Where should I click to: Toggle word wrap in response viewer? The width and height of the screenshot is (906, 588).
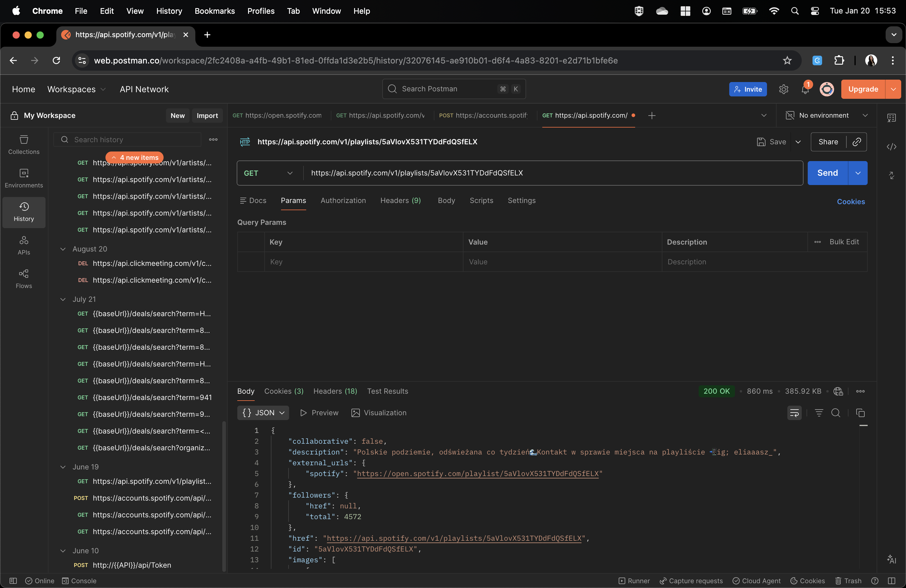point(794,413)
